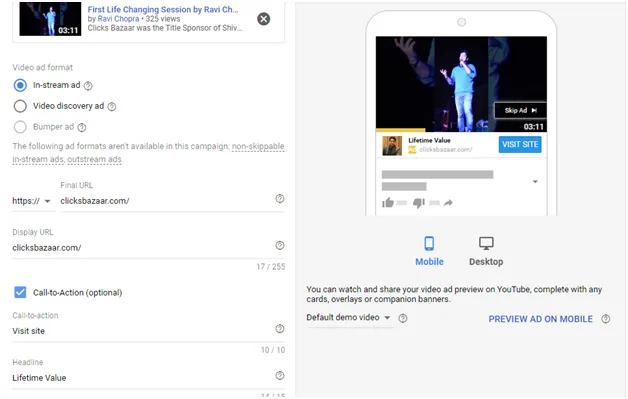Switch to Mobile preview tab

click(x=429, y=251)
